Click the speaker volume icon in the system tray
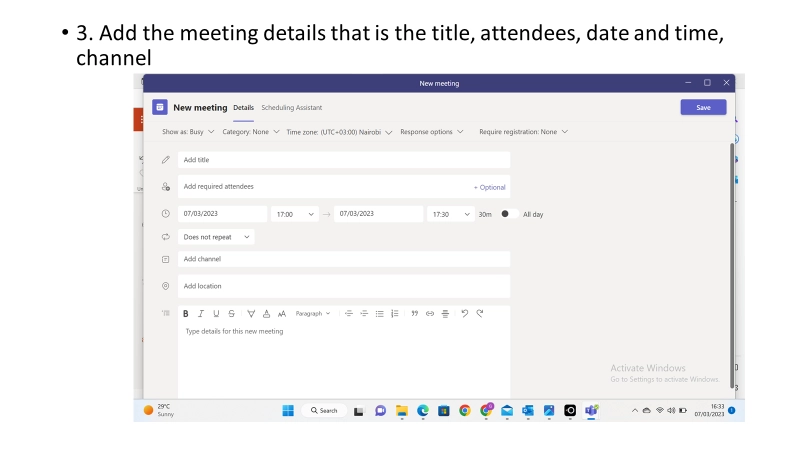The width and height of the screenshot is (800, 450). point(671,410)
